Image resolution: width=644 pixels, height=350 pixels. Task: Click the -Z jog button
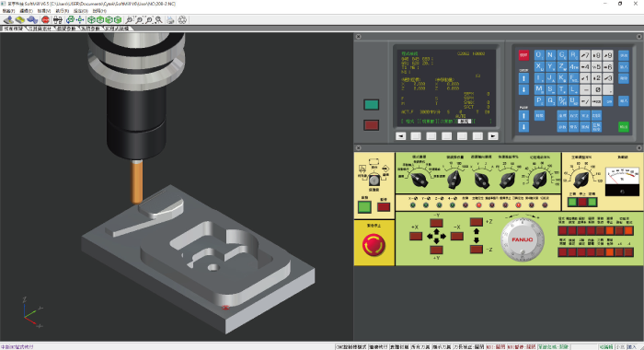[x=477, y=250]
